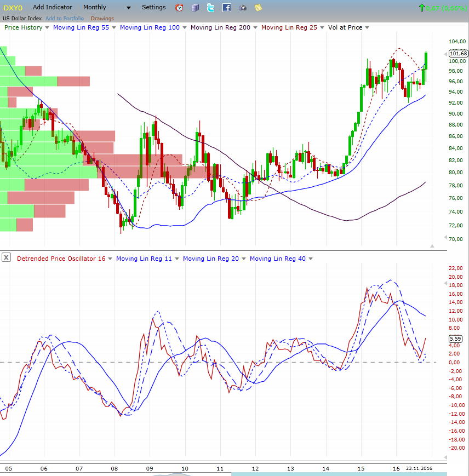Click the DXY0 ticker symbol field

pos(13,8)
